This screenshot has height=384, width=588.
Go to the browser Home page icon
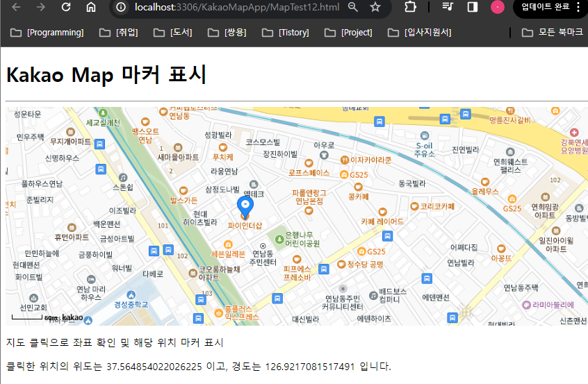pos(91,7)
